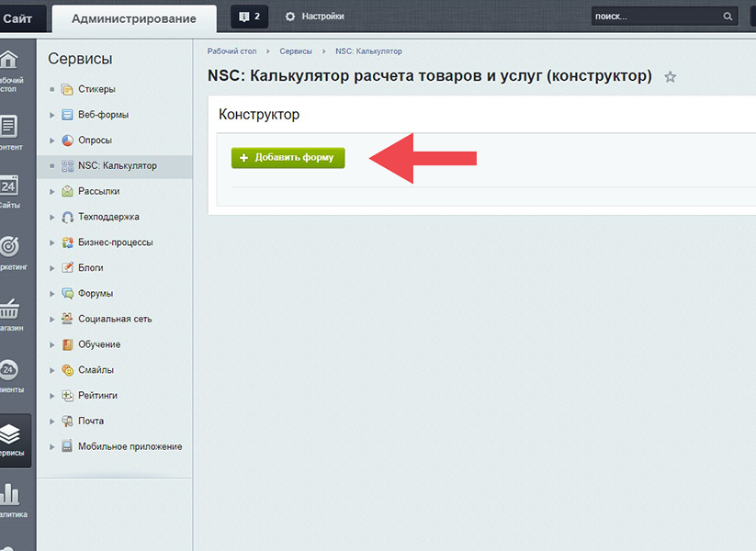The image size is (756, 551).
Task: Click the green Добавить форму button
Action: pos(288,157)
